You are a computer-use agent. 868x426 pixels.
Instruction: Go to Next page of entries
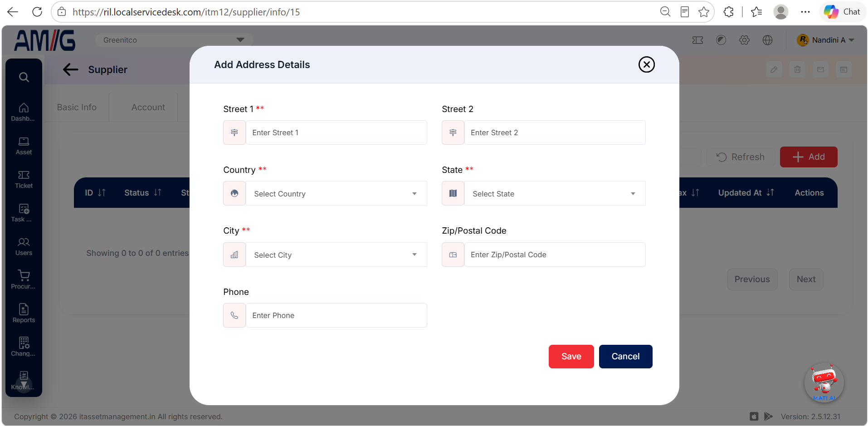(806, 279)
